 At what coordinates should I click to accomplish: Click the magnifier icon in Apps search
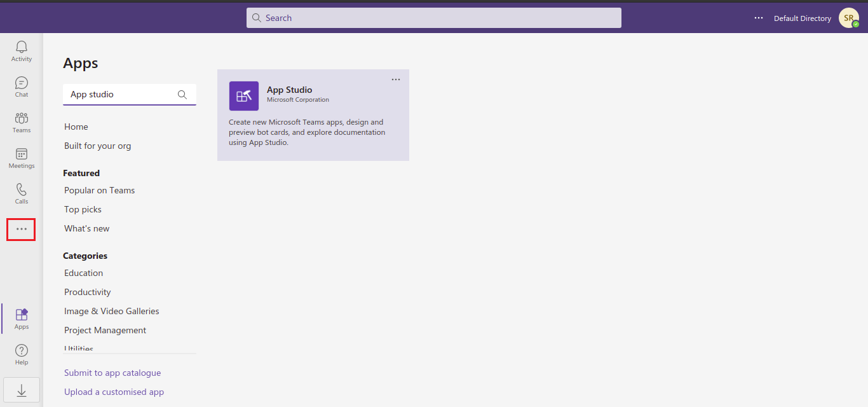pos(182,94)
